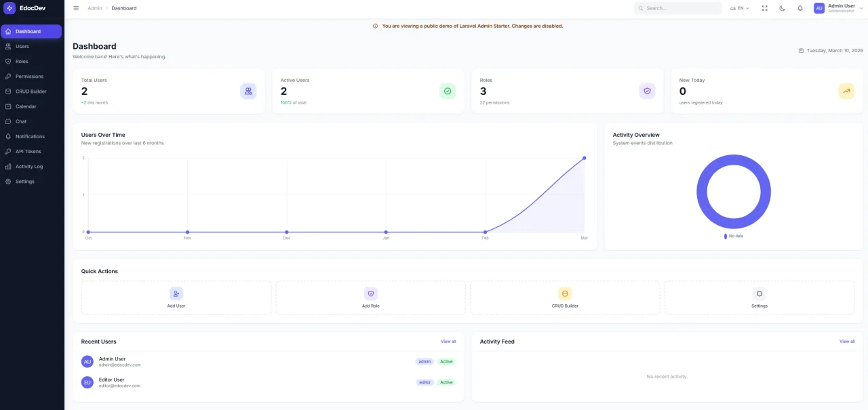The image size is (868, 410).
Task: Open the Admin User profile menu
Action: click(838, 8)
